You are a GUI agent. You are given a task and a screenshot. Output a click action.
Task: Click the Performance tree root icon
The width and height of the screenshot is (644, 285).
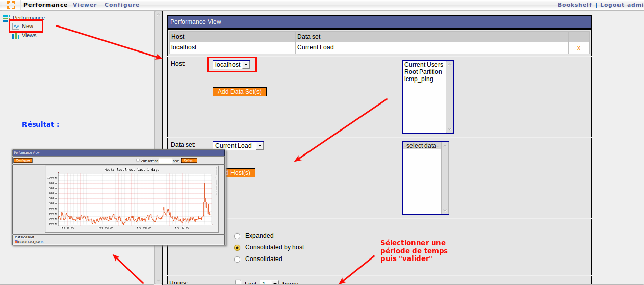pos(7,18)
